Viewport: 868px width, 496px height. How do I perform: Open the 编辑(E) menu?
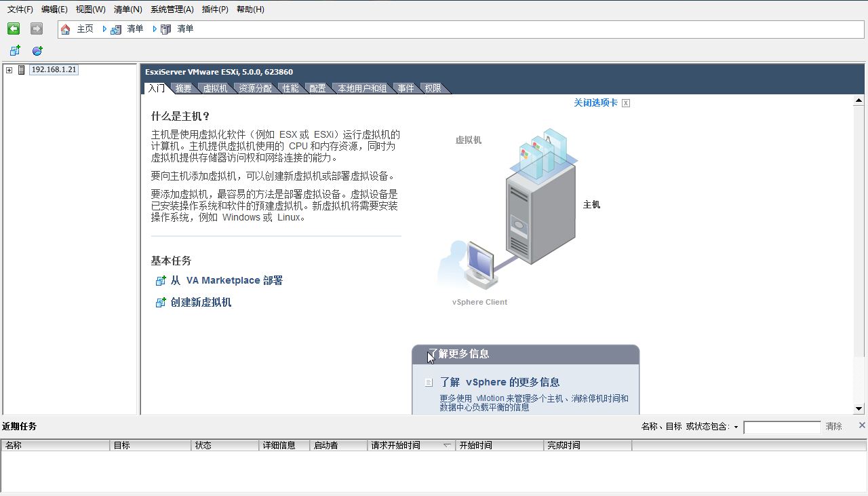(54, 9)
